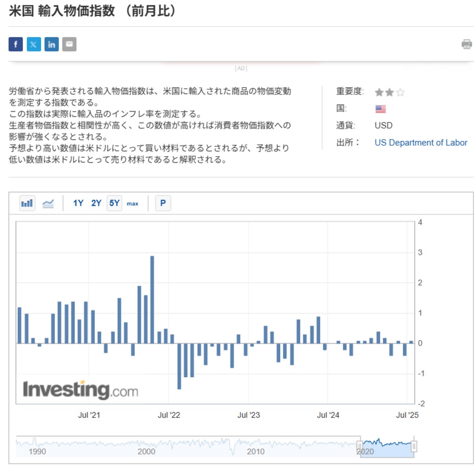The width and height of the screenshot is (476, 468).
Task: Share by email with the envelope icon
Action: (69, 44)
